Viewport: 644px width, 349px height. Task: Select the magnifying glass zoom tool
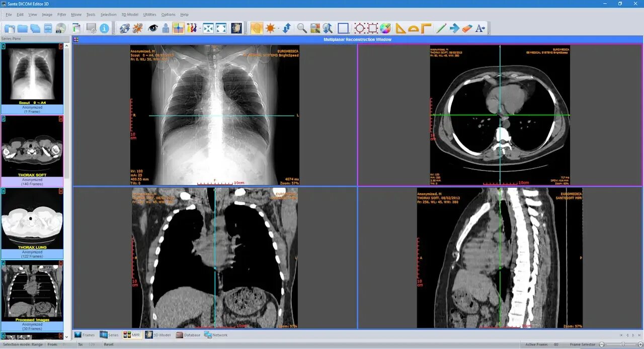[x=302, y=28]
